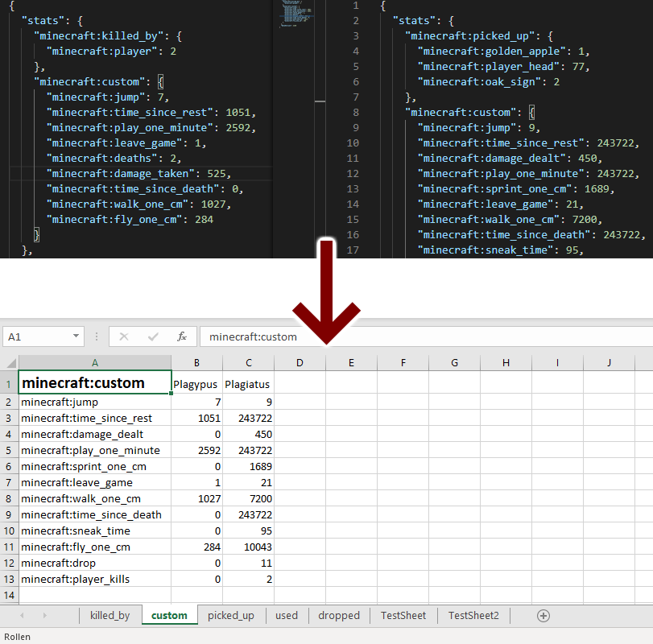Click cell value 284 in column B
Viewport: 653px width, 644px height.
[196, 547]
